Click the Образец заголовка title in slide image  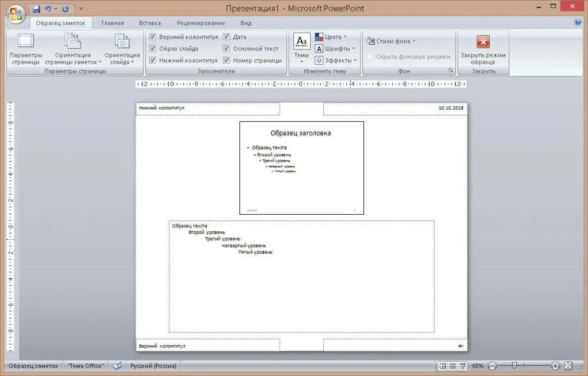[301, 133]
